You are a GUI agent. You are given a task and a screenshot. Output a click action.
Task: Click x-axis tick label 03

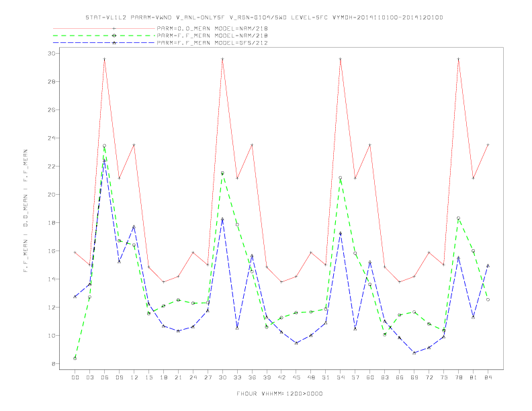pyautogui.click(x=89, y=377)
